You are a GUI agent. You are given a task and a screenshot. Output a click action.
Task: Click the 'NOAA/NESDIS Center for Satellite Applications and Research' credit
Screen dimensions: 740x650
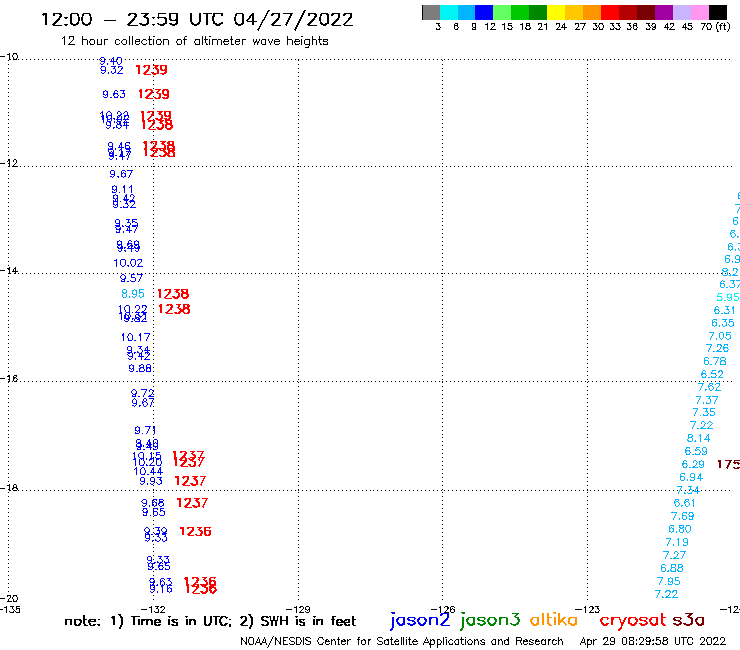[x=402, y=642]
